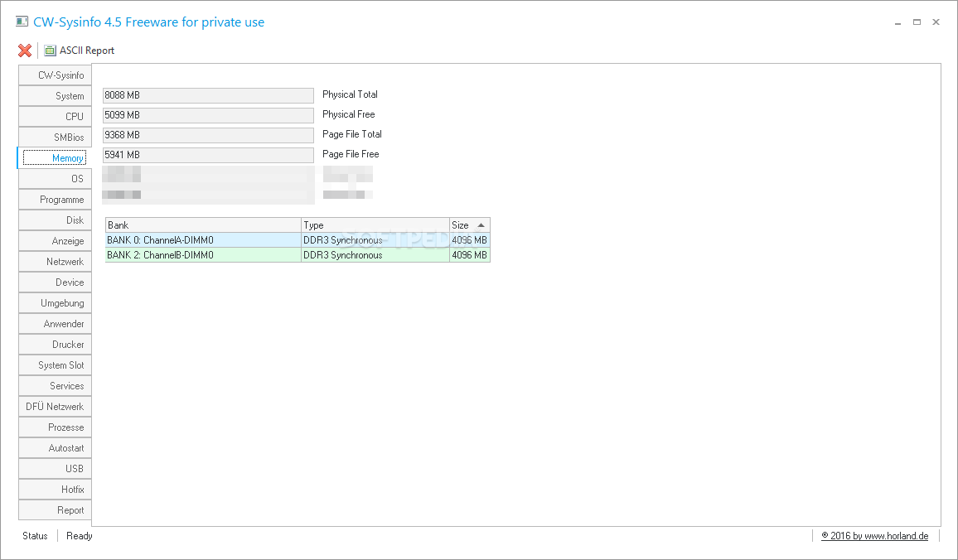Viewport: 958px width, 560px height.
Task: Switch to the Device tab
Action: click(55, 282)
